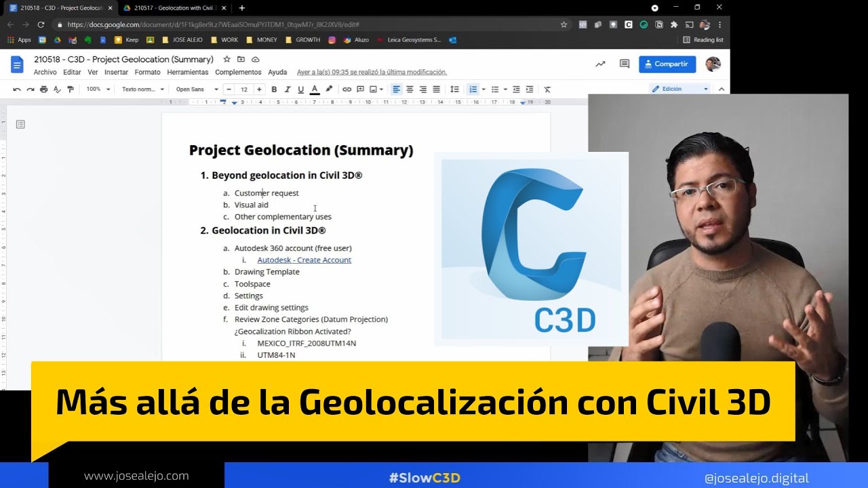Increase font size with plus button
The image size is (868, 488).
point(259,89)
